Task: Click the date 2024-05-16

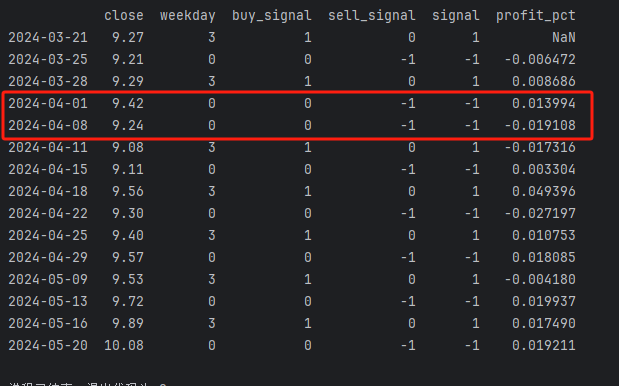Action: click(48, 324)
